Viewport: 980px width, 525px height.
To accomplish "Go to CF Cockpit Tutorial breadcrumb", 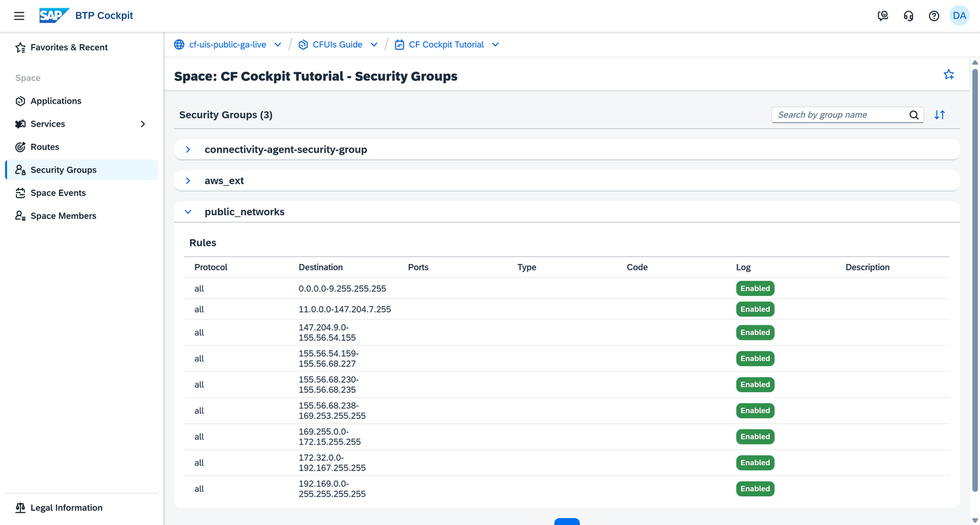I will pos(446,45).
